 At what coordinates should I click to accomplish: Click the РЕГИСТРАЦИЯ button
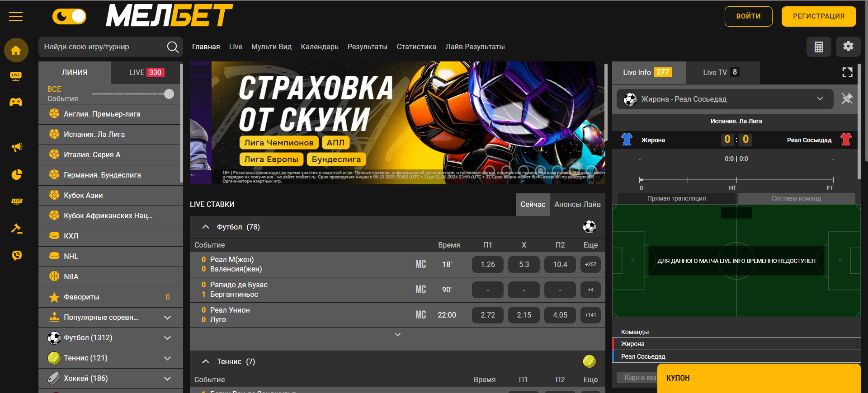click(819, 16)
